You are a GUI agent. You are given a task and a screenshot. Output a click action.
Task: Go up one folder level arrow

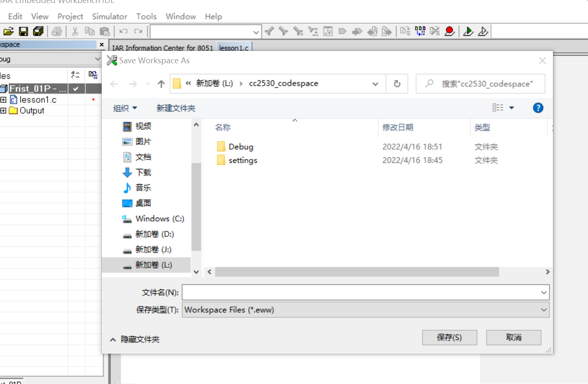pyautogui.click(x=161, y=84)
